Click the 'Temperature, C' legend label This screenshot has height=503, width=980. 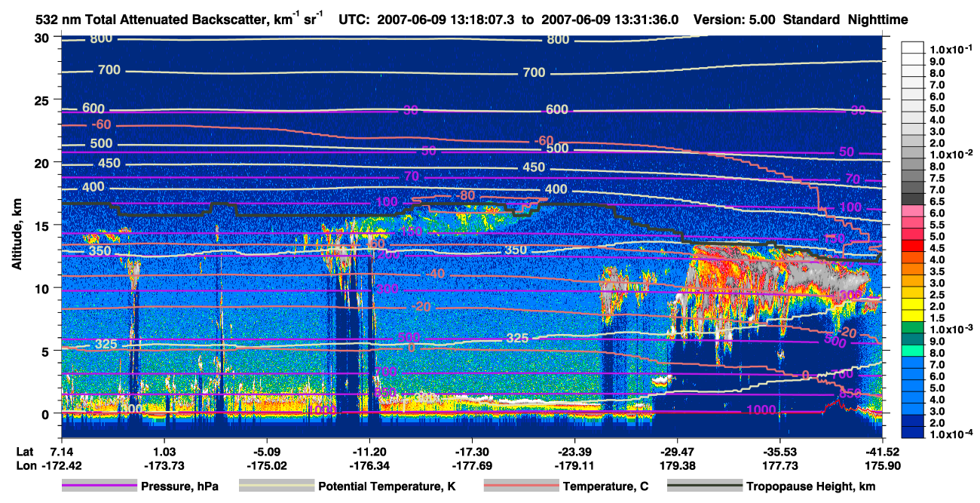605,486
